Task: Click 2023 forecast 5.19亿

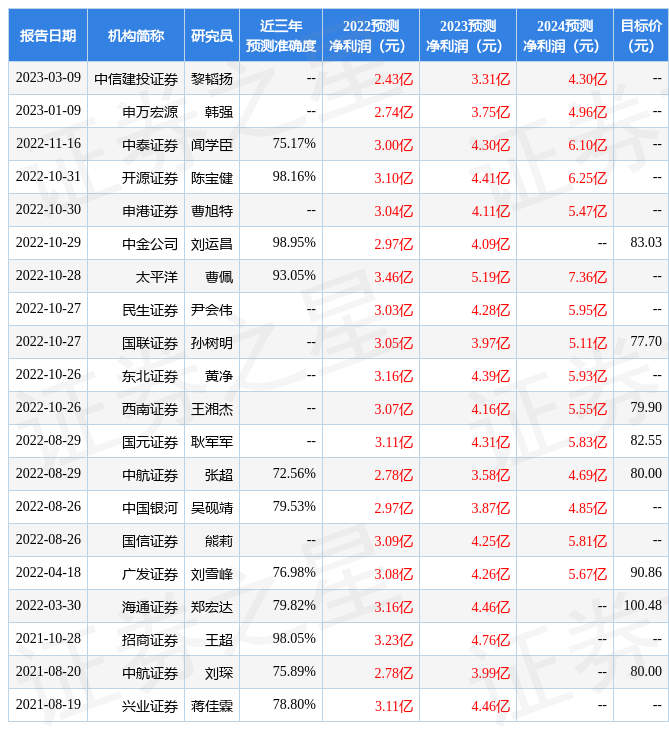Action: click(x=491, y=277)
